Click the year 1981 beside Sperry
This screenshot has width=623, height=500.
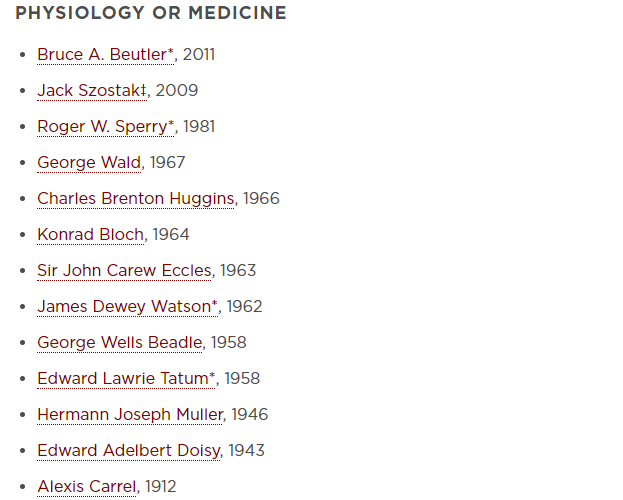point(199,127)
